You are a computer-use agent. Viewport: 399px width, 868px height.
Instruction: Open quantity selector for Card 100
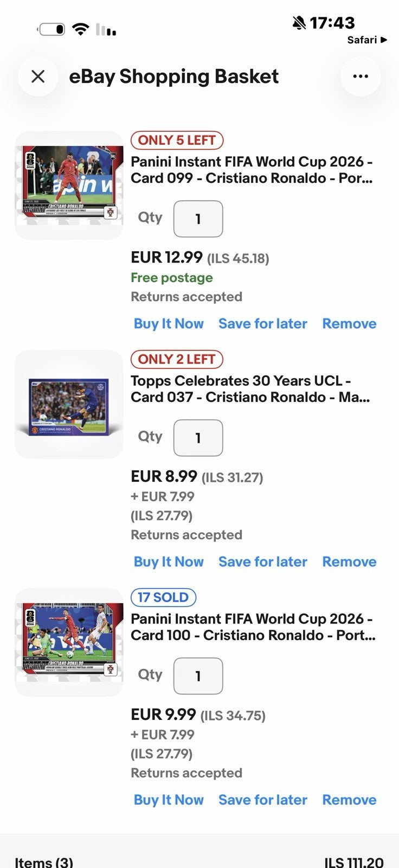tap(198, 676)
